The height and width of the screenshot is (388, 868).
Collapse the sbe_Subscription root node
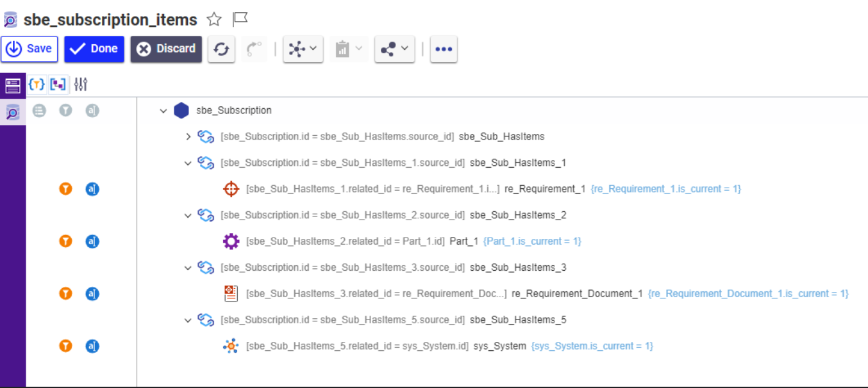[x=163, y=111]
